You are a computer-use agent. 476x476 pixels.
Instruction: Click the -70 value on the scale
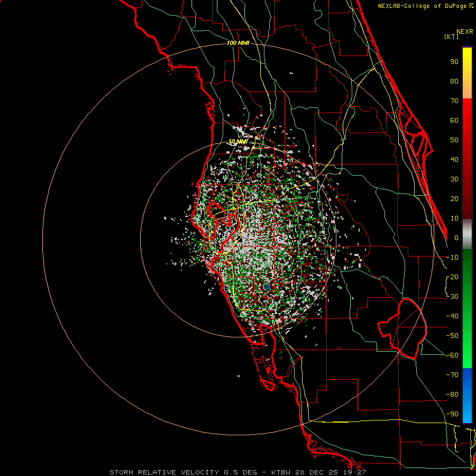click(x=452, y=375)
